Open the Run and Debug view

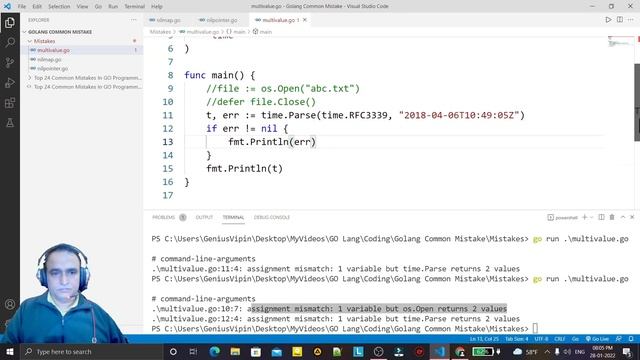tap(10, 82)
